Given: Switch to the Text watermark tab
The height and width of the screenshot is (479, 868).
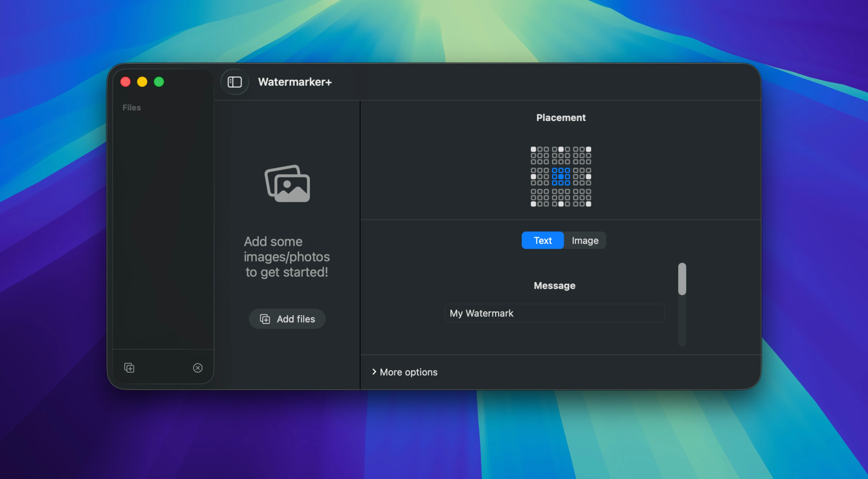Looking at the screenshot, I should pos(542,240).
